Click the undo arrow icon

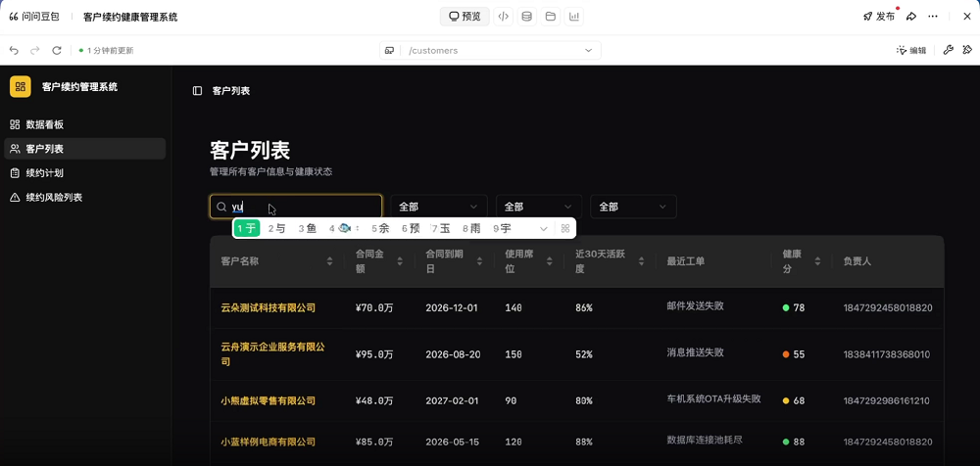tap(14, 51)
